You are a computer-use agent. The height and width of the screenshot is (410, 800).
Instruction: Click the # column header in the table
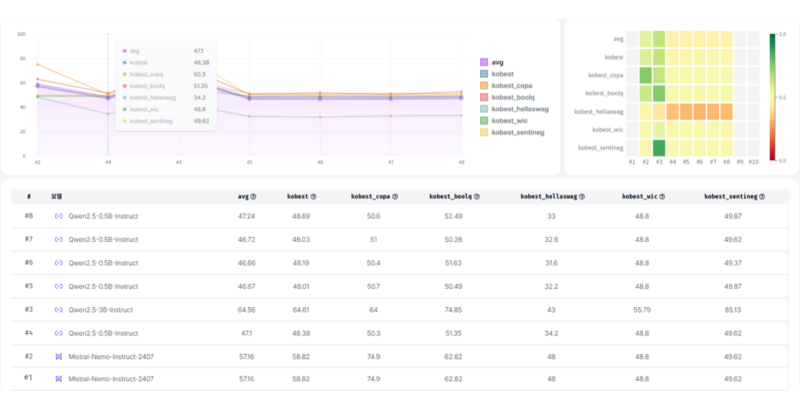pyautogui.click(x=29, y=197)
